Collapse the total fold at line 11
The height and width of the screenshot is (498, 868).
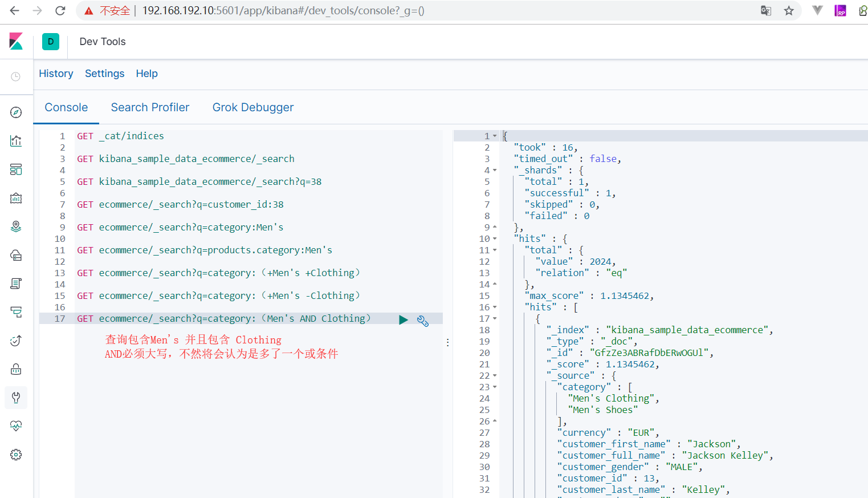(495, 250)
